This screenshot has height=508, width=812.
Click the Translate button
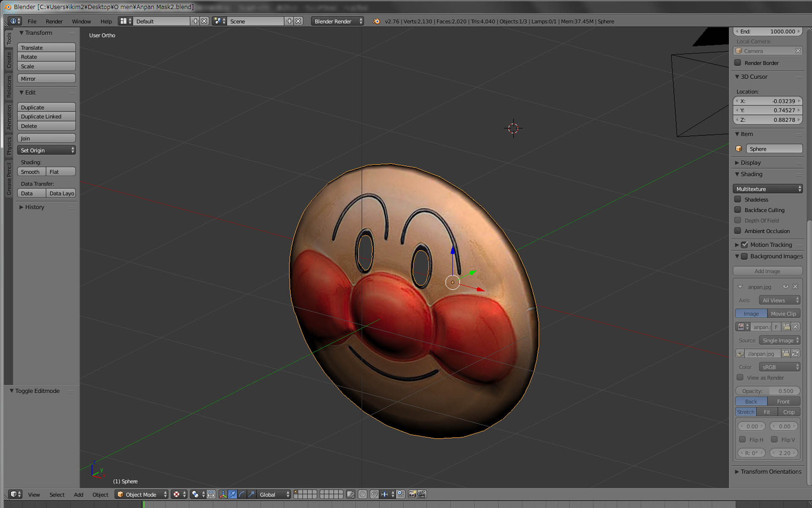47,47
